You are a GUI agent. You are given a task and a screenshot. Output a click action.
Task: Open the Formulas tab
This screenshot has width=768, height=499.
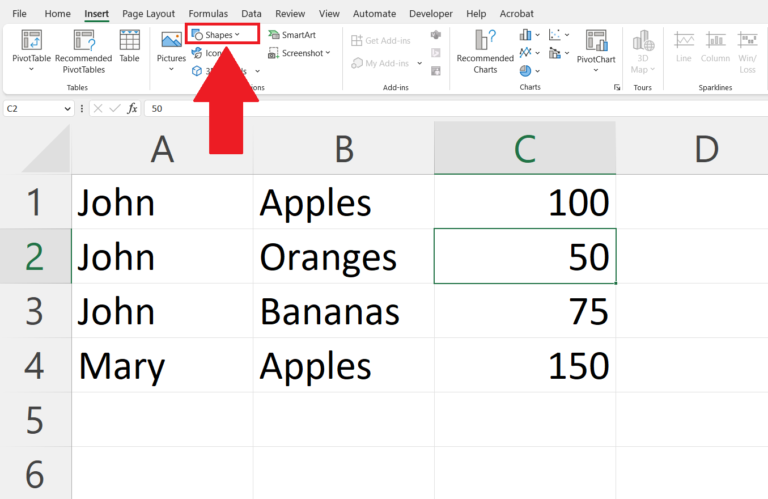point(208,14)
